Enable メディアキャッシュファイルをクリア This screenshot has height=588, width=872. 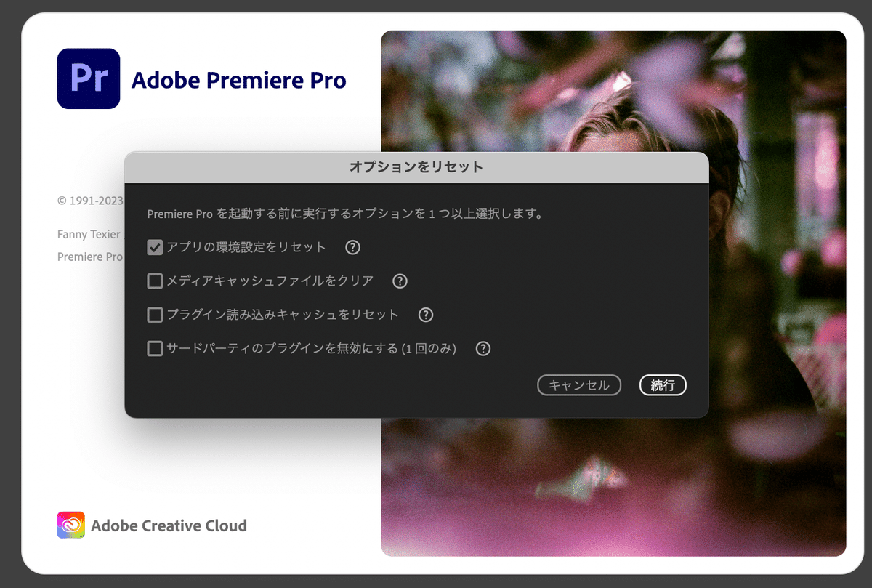[154, 281]
